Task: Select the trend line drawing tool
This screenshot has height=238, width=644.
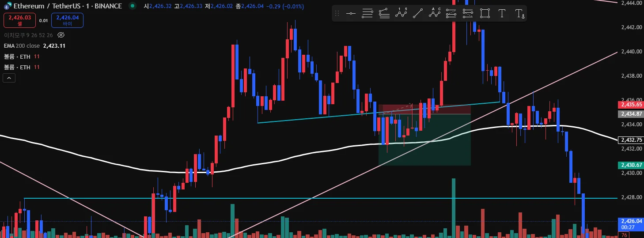Action: coord(417,14)
